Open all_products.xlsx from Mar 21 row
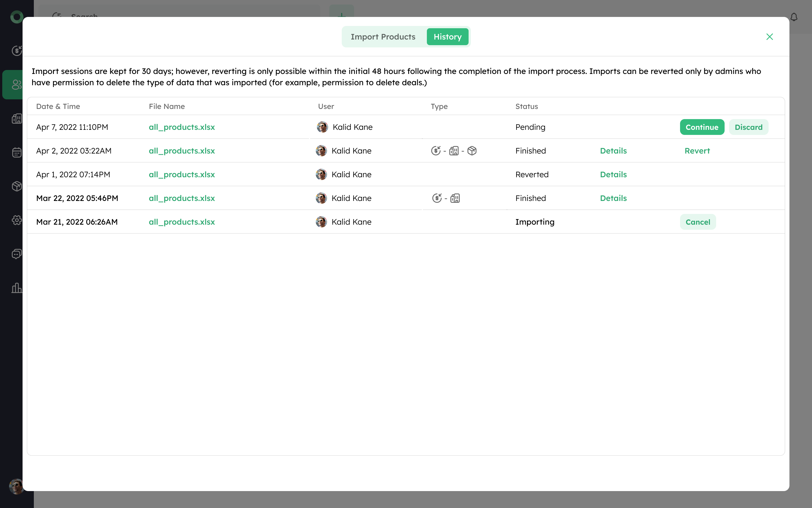This screenshot has height=508, width=812. pyautogui.click(x=182, y=222)
